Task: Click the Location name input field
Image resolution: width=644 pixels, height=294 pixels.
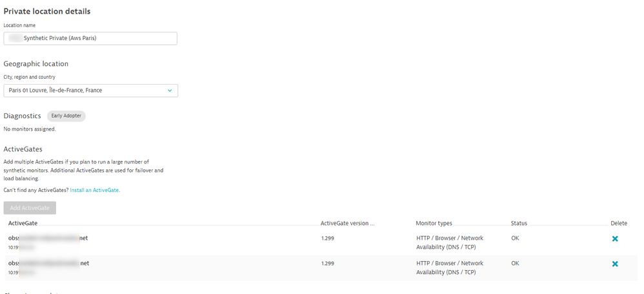Action: [90, 38]
